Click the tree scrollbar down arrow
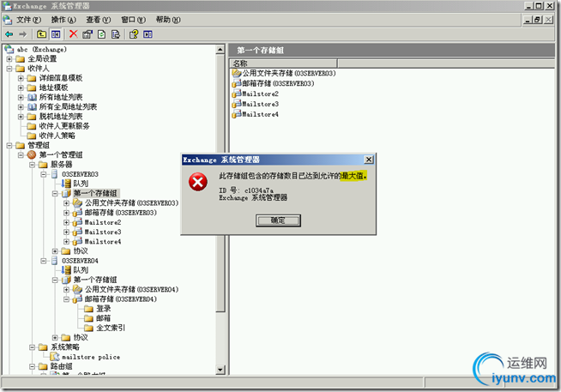Viewport: 561px width, 392px height. pyautogui.click(x=220, y=370)
